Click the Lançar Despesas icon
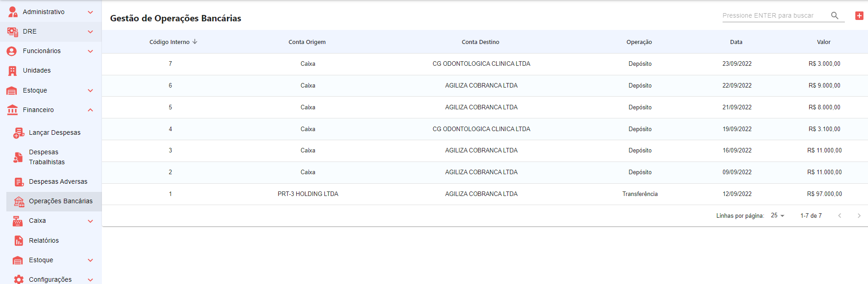Viewport: 868px width, 284px height. coord(19,132)
